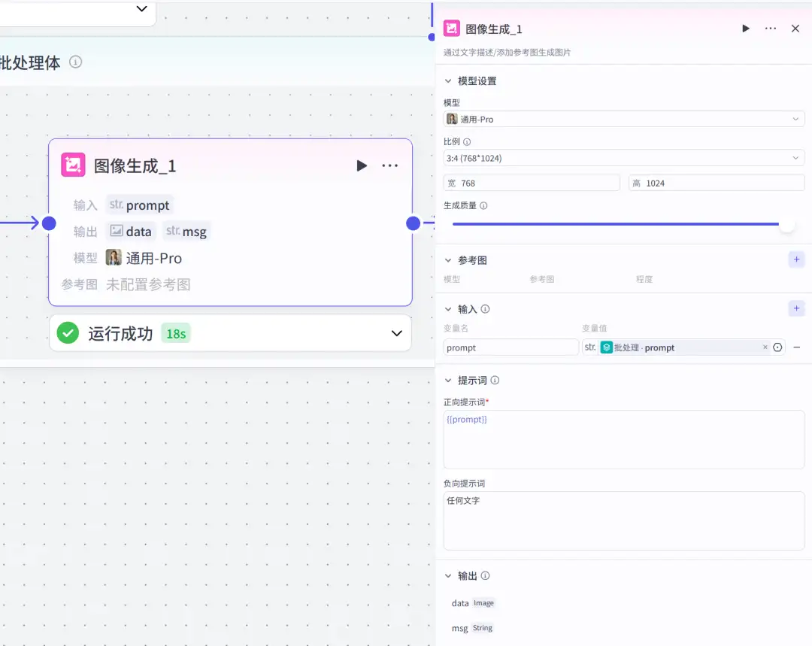Viewport: 812px width, 646px height.
Task: Show info tooltip for 输出
Action: point(485,575)
